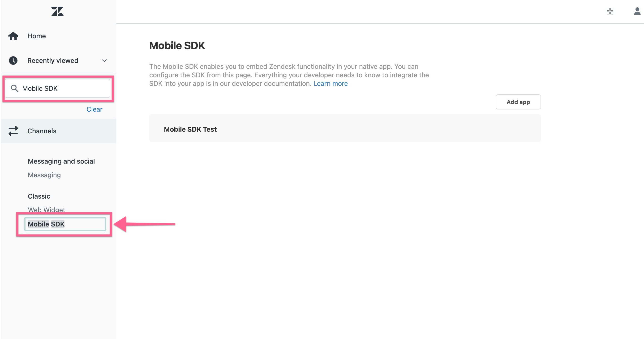Image resolution: width=644 pixels, height=339 pixels.
Task: Open Mobile SDK in the Classic section
Action: pyautogui.click(x=46, y=224)
